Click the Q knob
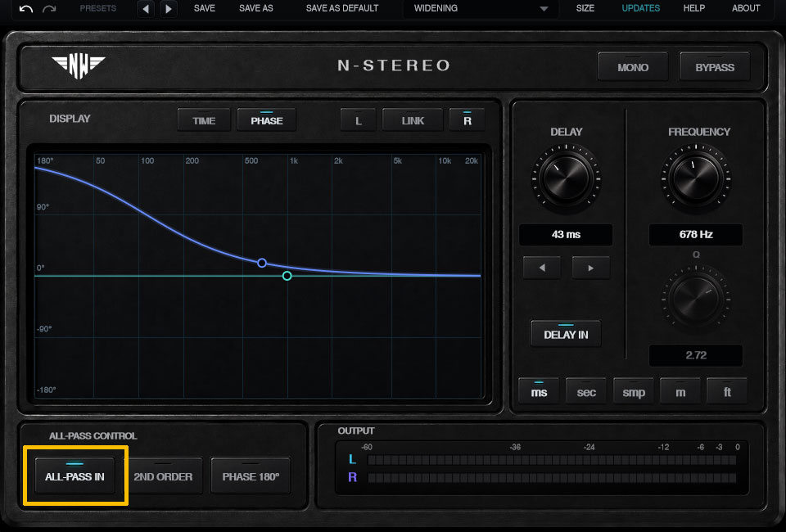The height and width of the screenshot is (532, 786). point(696,299)
